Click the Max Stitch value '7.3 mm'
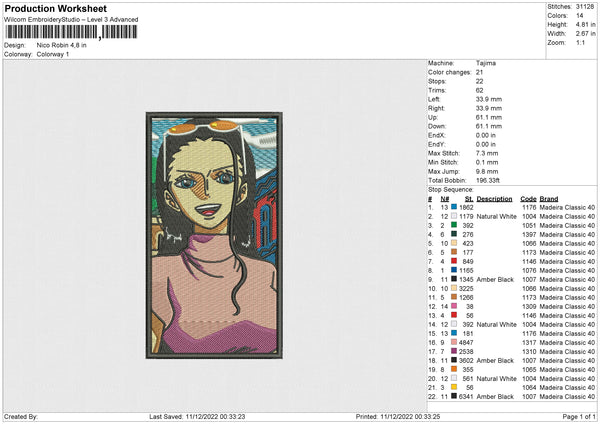600x424 pixels. [487, 153]
